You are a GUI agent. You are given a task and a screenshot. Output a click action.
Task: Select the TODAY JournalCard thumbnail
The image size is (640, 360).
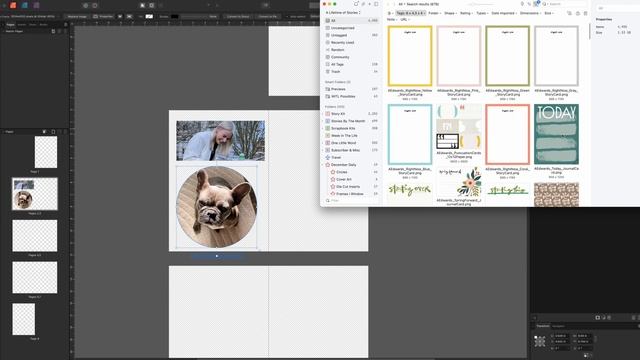556,134
